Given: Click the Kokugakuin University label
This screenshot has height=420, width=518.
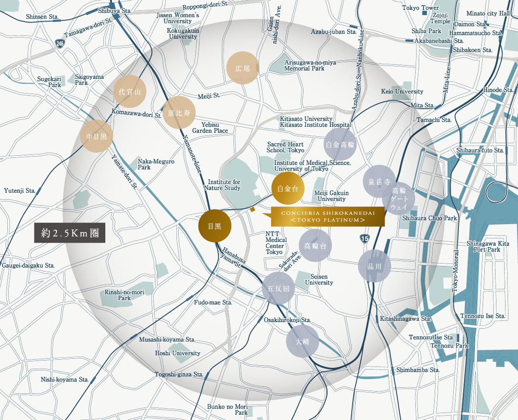Looking at the screenshot, I should [x=183, y=34].
